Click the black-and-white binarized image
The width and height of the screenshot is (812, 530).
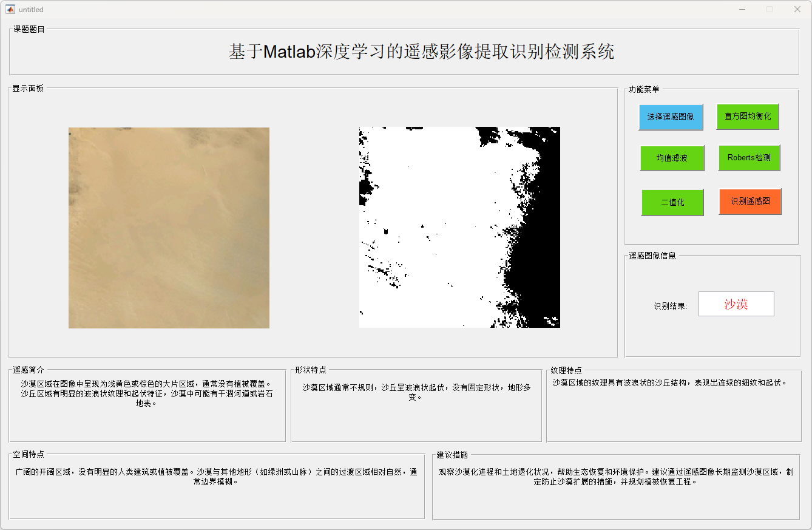pyautogui.click(x=459, y=228)
